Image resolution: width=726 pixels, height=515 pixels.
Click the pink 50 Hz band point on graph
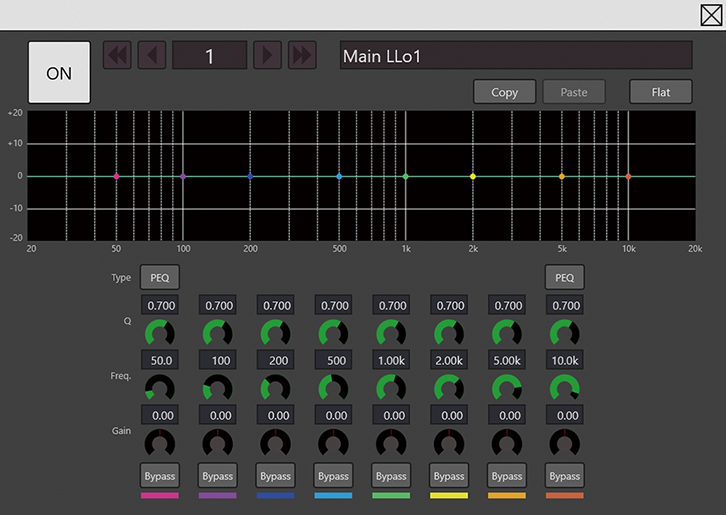pos(116,176)
